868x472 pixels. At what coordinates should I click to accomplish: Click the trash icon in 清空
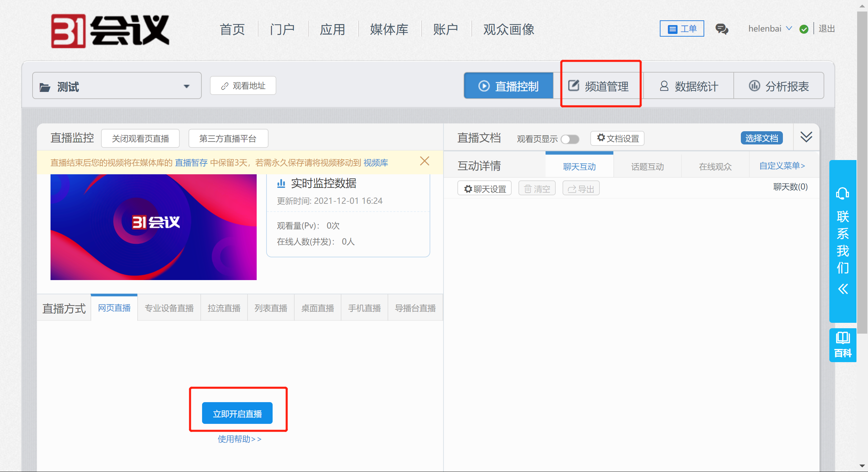click(528, 189)
